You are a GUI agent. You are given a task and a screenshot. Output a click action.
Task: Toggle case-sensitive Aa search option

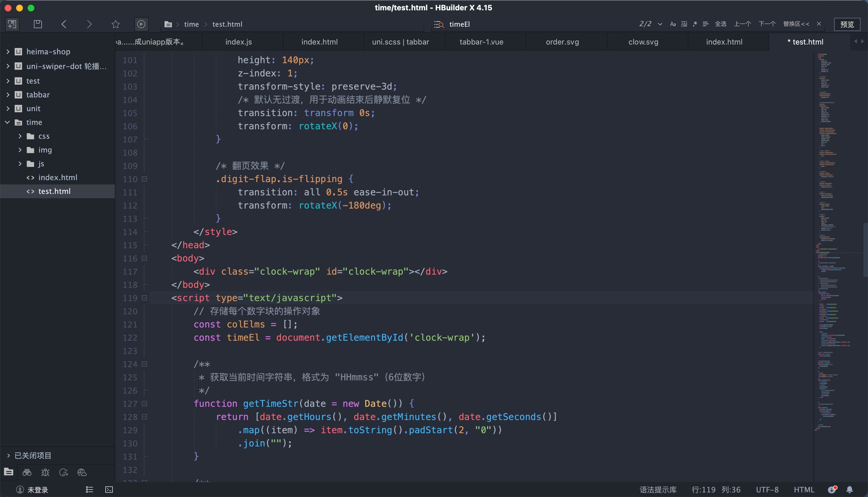point(673,24)
